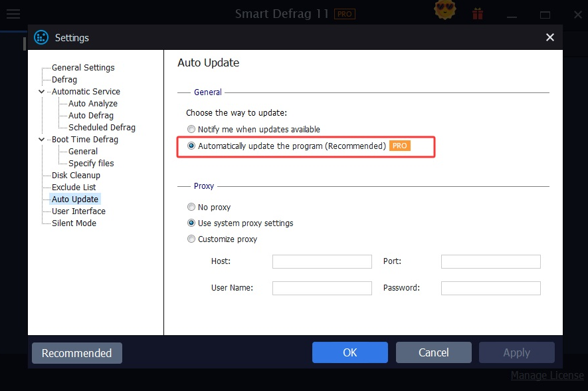Viewport: 588px width, 391px height.
Task: Open General Settings in the sidebar
Action: [x=83, y=68]
